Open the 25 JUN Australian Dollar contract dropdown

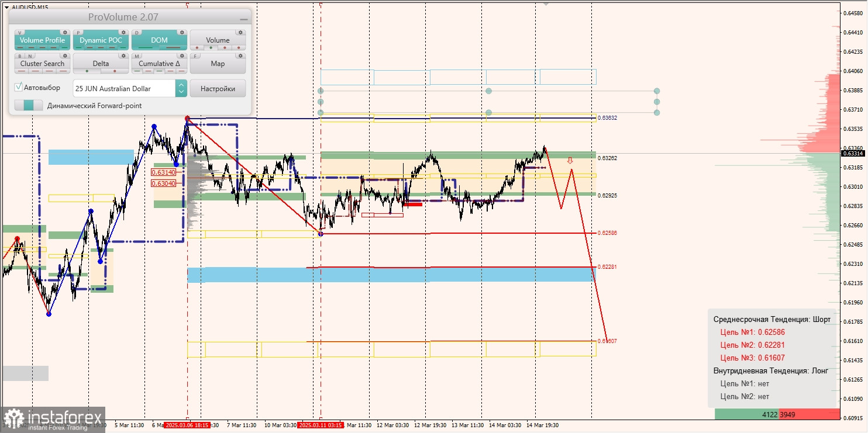[x=124, y=88]
